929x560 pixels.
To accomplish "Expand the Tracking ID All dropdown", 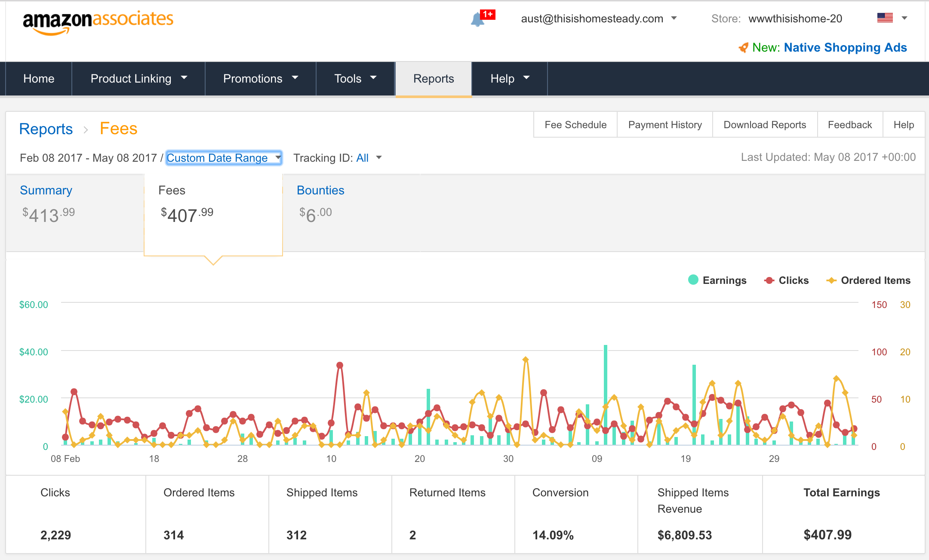I will (x=369, y=158).
